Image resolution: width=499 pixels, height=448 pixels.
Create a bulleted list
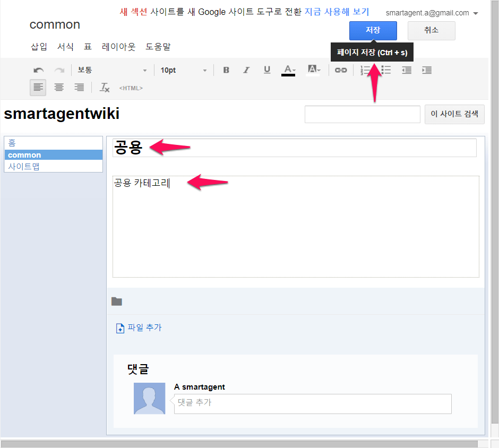click(x=386, y=70)
